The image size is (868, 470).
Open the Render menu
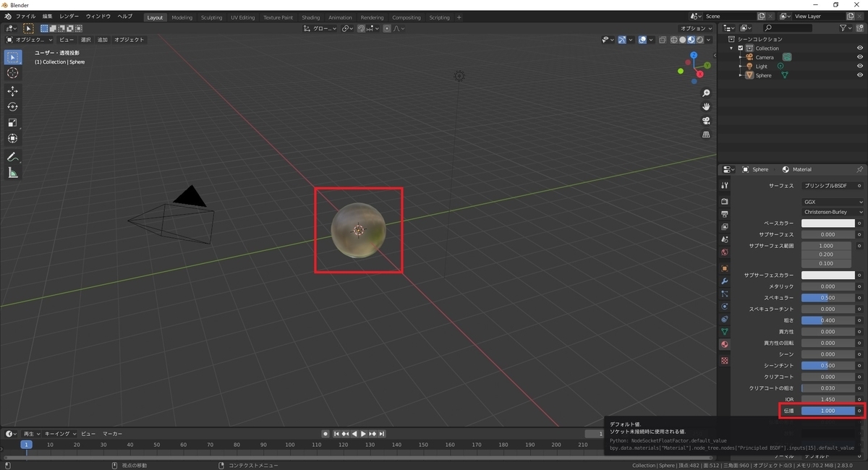(x=69, y=16)
